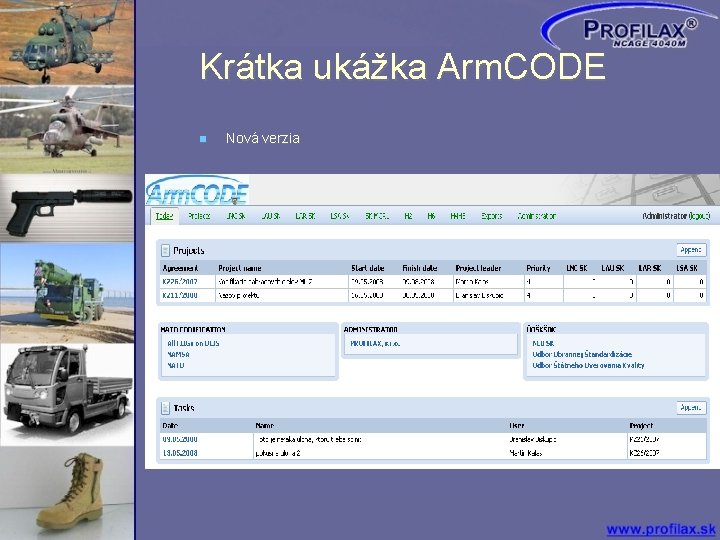This screenshot has height=540, width=720.
Task: Open the H2 tab
Action: click(408, 216)
